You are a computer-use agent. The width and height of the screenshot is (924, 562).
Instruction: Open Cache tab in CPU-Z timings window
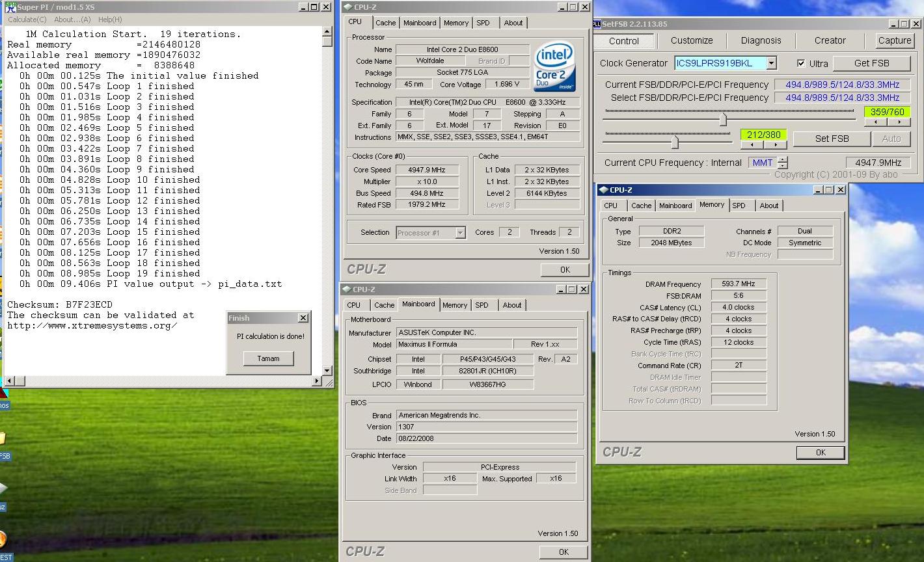click(641, 206)
